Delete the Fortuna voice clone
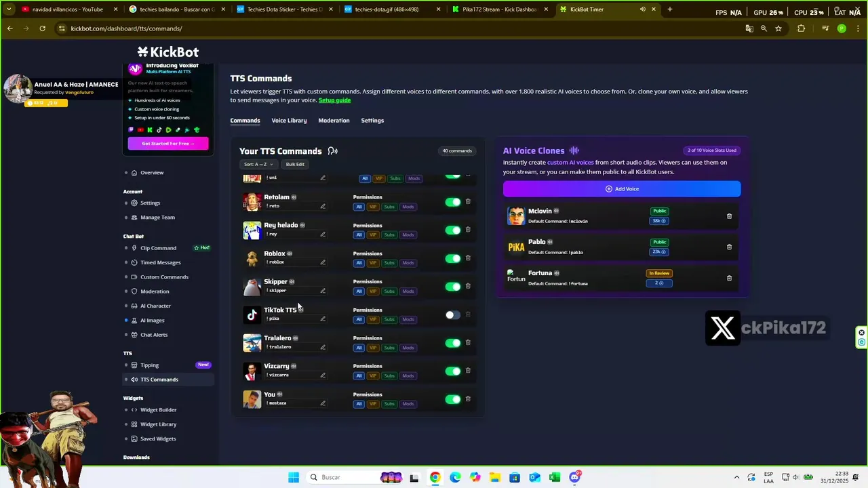Screen dimensions: 868x488 [729, 278]
